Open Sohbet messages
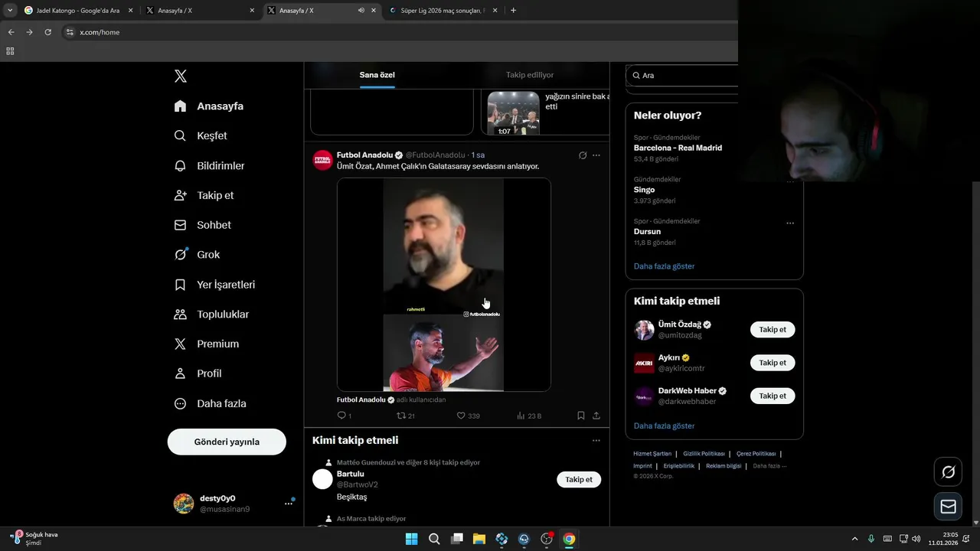The width and height of the screenshot is (980, 551). coord(203,225)
